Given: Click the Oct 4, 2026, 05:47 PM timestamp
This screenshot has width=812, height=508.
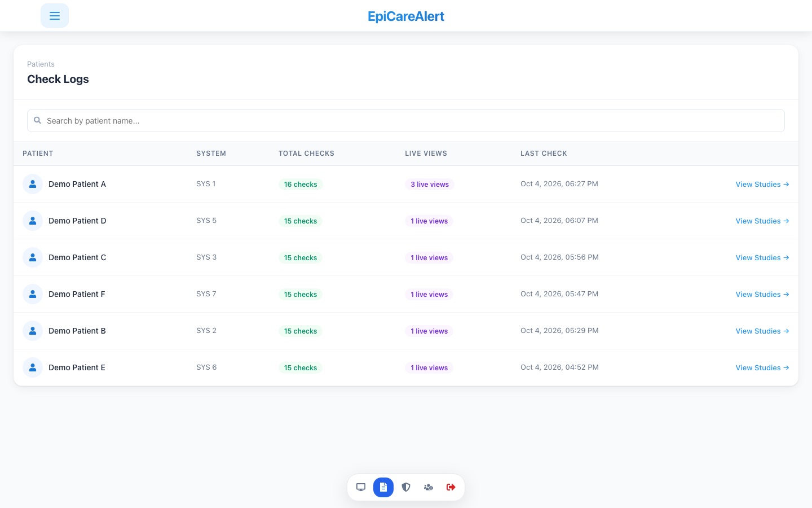Looking at the screenshot, I should pyautogui.click(x=559, y=294).
